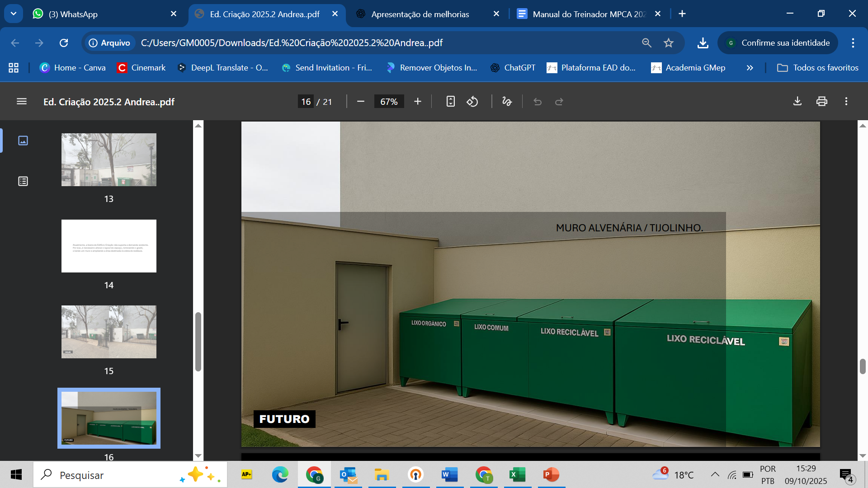Toggle the PDF sidebar menu
The width and height of the screenshot is (868, 488).
point(22,102)
